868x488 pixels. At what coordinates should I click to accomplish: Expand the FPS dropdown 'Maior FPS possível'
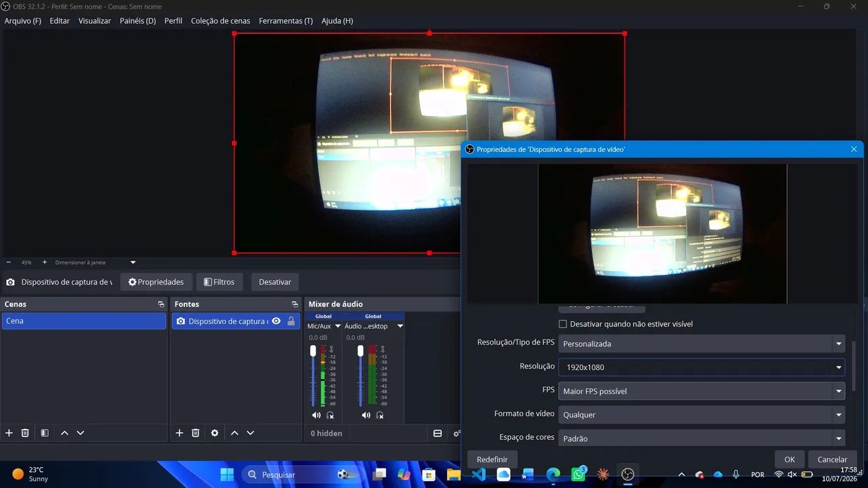(701, 391)
